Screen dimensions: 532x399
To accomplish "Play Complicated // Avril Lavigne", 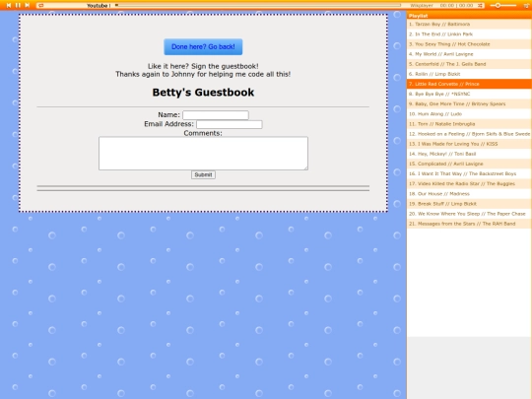I will [x=469, y=164].
